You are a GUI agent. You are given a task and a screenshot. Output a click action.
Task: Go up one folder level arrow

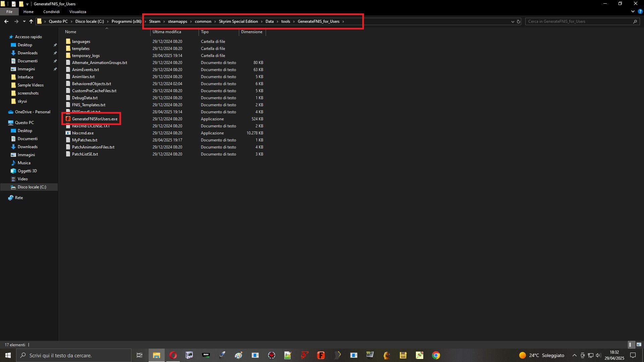point(31,21)
